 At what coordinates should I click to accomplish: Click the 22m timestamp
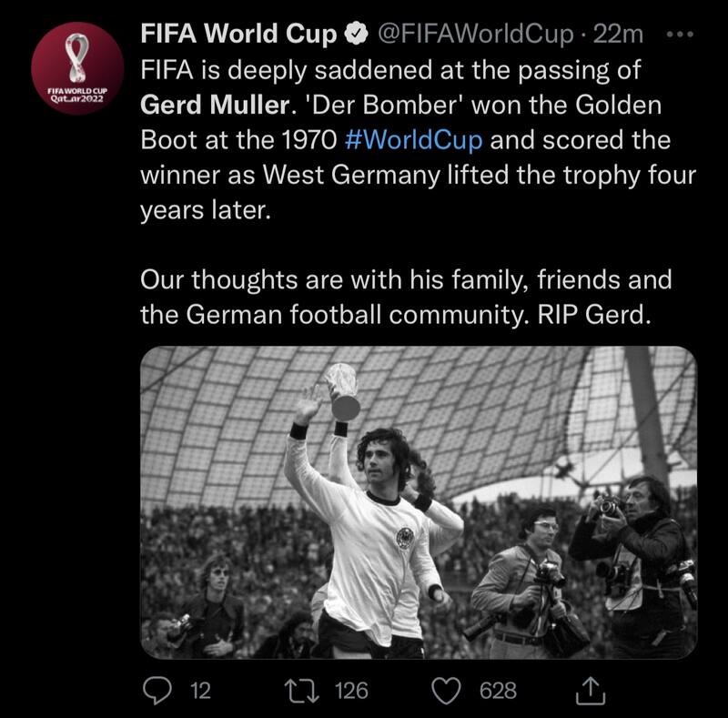[x=619, y=35]
